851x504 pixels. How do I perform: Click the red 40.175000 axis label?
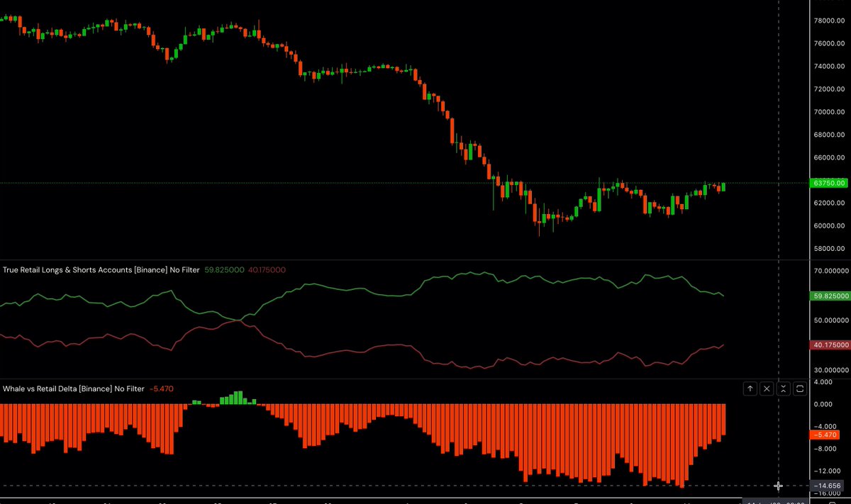829,345
